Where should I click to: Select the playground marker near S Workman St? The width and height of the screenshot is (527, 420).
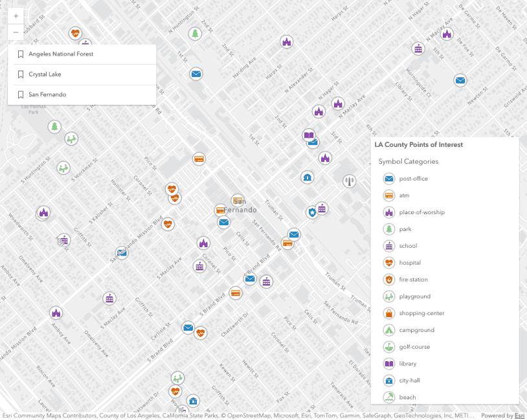[63, 168]
